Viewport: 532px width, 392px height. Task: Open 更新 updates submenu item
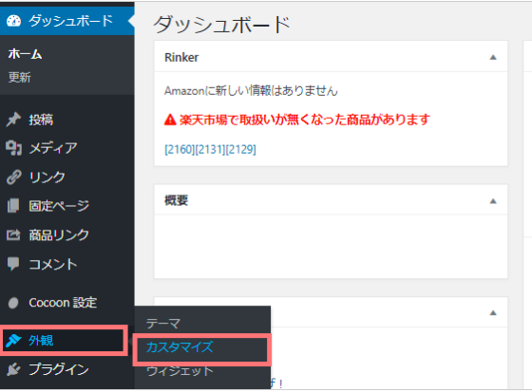pyautogui.click(x=19, y=77)
